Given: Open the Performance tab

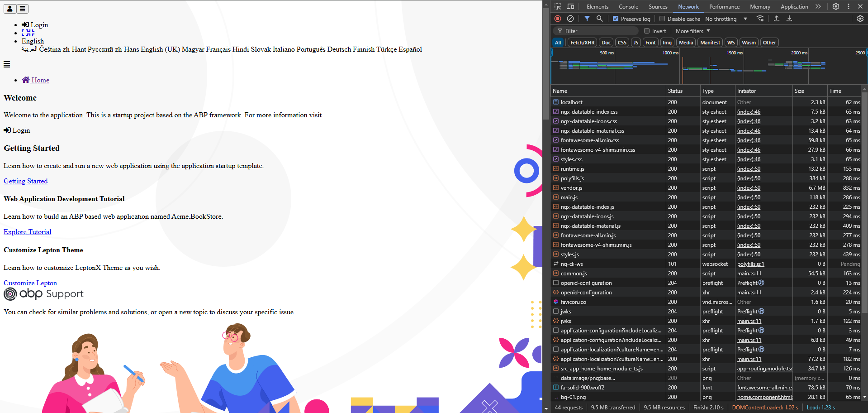Looking at the screenshot, I should point(724,7).
